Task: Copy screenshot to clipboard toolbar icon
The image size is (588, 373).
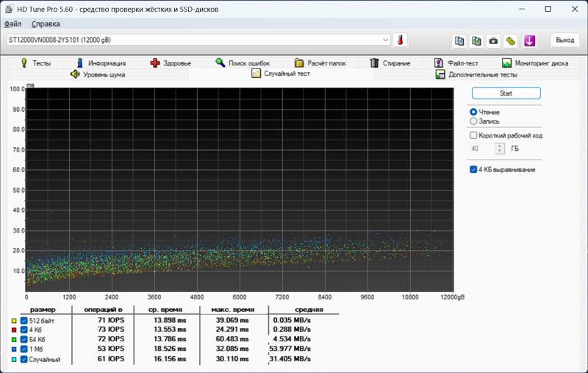Action: pos(476,40)
